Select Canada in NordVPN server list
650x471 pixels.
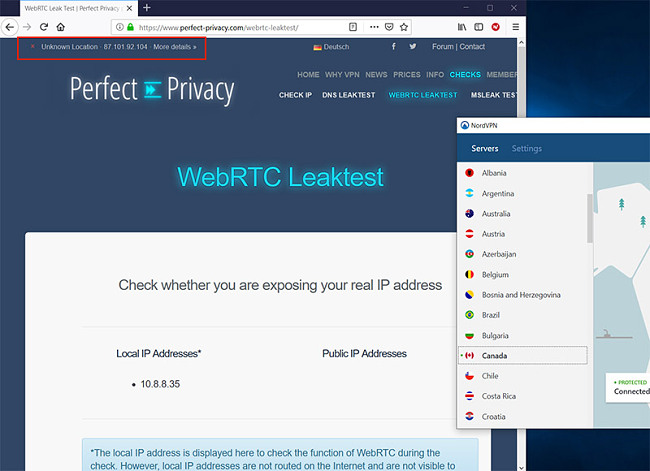click(x=522, y=356)
